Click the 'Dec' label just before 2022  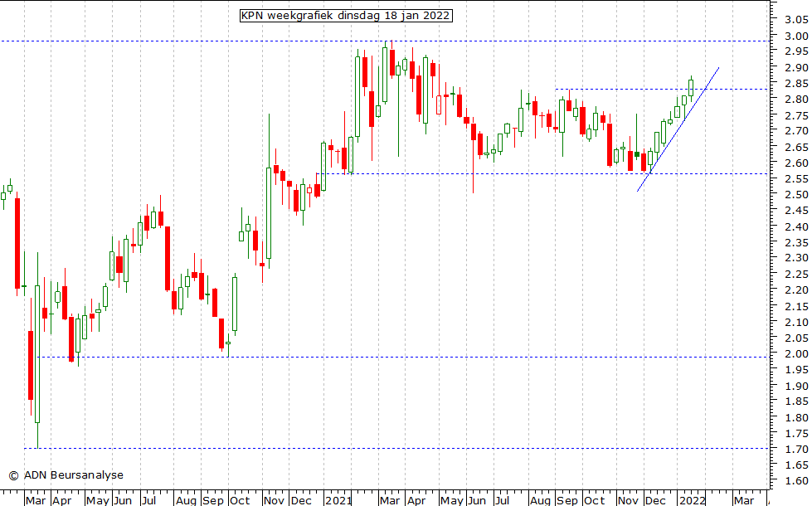point(655,500)
